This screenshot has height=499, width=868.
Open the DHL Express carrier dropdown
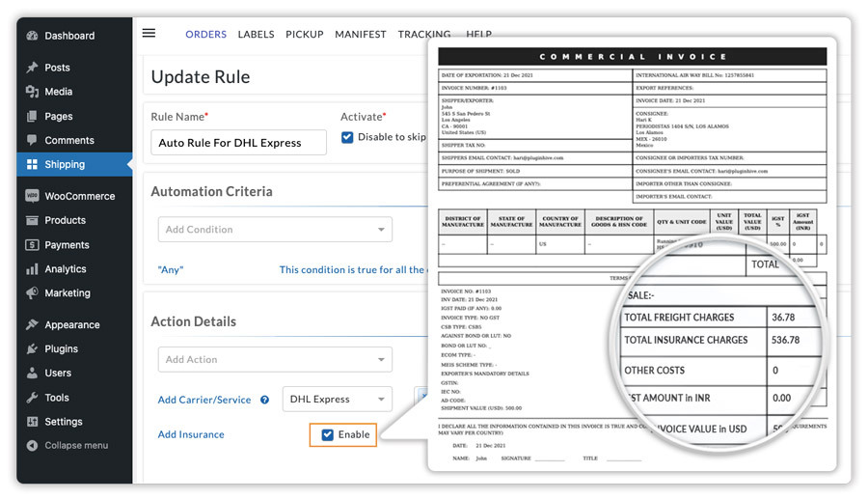click(x=338, y=400)
